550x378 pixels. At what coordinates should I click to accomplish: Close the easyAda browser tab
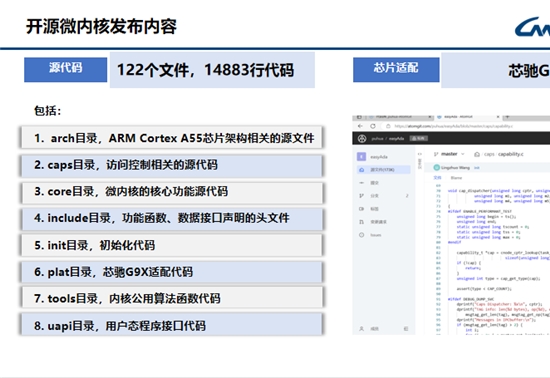[498, 117]
